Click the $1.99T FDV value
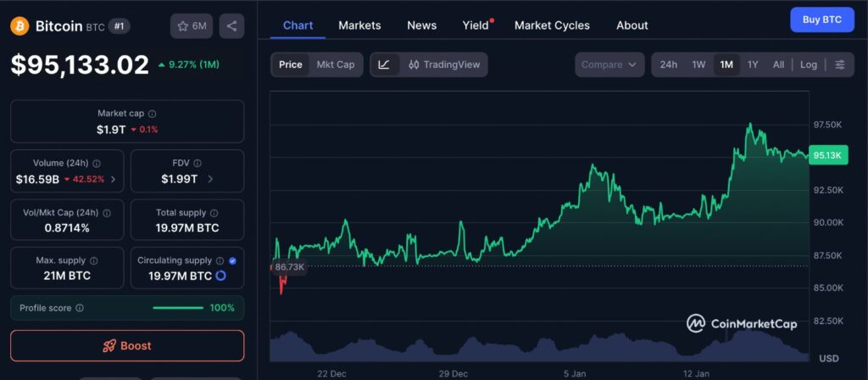The width and height of the screenshot is (868, 380). tap(180, 179)
